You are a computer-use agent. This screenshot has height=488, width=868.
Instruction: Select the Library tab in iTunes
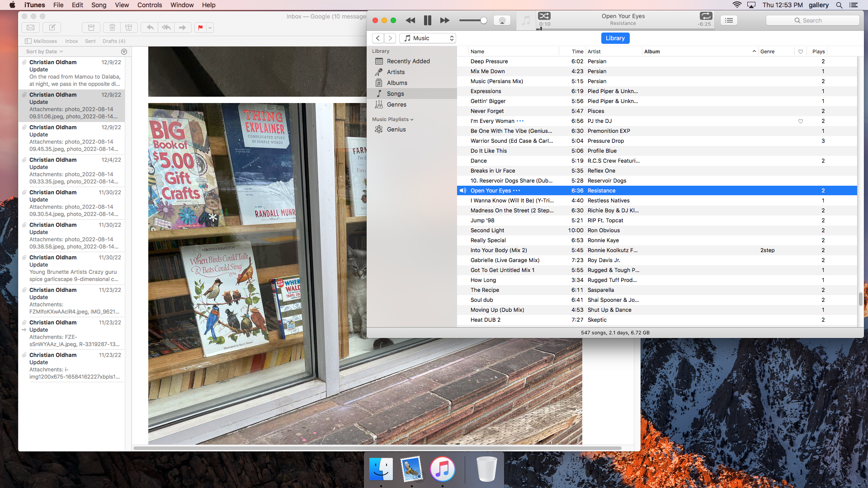pyautogui.click(x=615, y=38)
